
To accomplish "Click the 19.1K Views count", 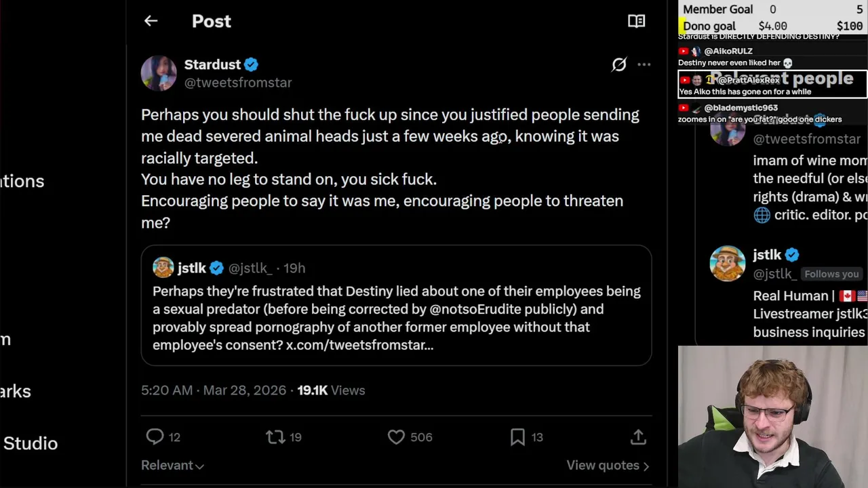I will click(x=331, y=390).
